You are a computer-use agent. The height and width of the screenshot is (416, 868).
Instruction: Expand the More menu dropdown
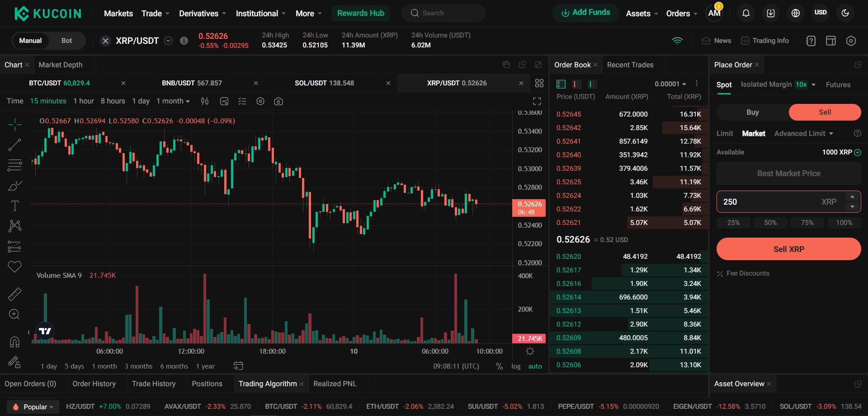point(308,14)
